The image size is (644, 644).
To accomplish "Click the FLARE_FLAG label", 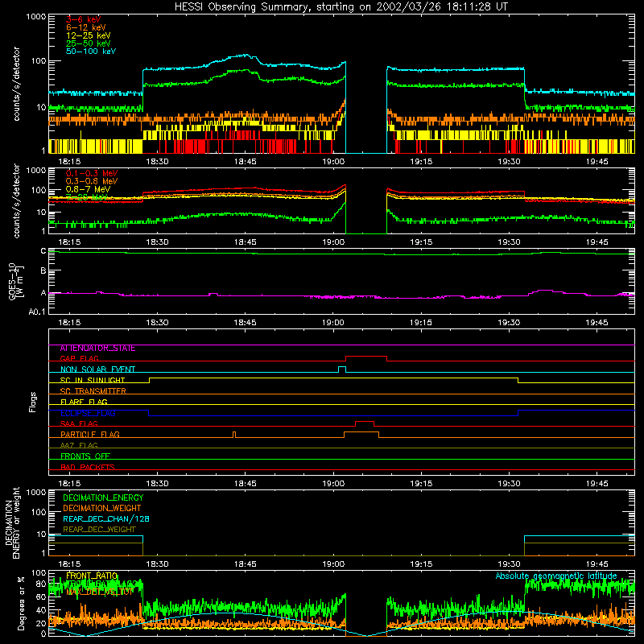I will [84, 402].
